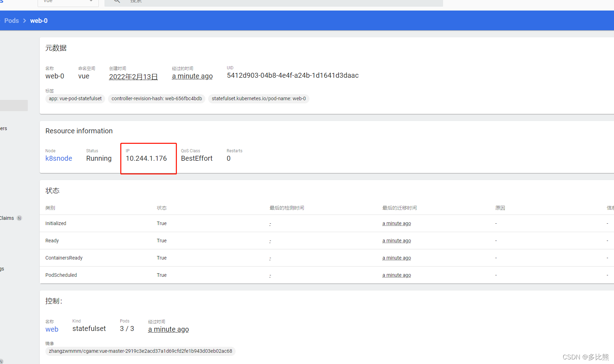The height and width of the screenshot is (364, 614).
Task: Click the metadata 'a minute ago' elapsed time
Action: pyautogui.click(x=192, y=76)
